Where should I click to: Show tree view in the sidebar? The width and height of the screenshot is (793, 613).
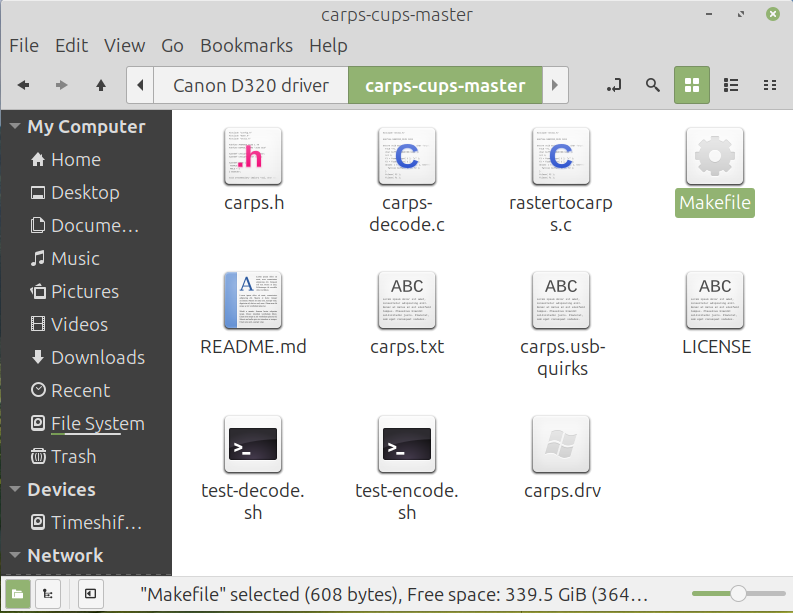48,594
